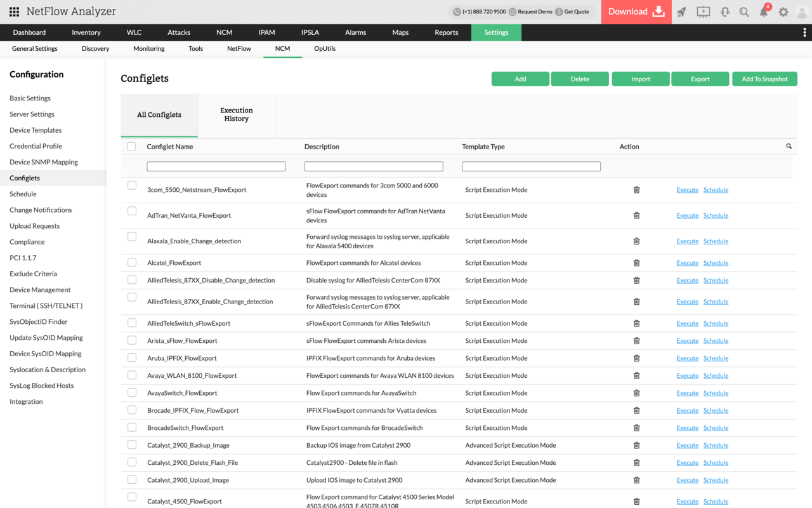The width and height of the screenshot is (812, 508).
Task: Remove BrocadeSwitch_FlowExport via trash icon
Action: coord(636,428)
